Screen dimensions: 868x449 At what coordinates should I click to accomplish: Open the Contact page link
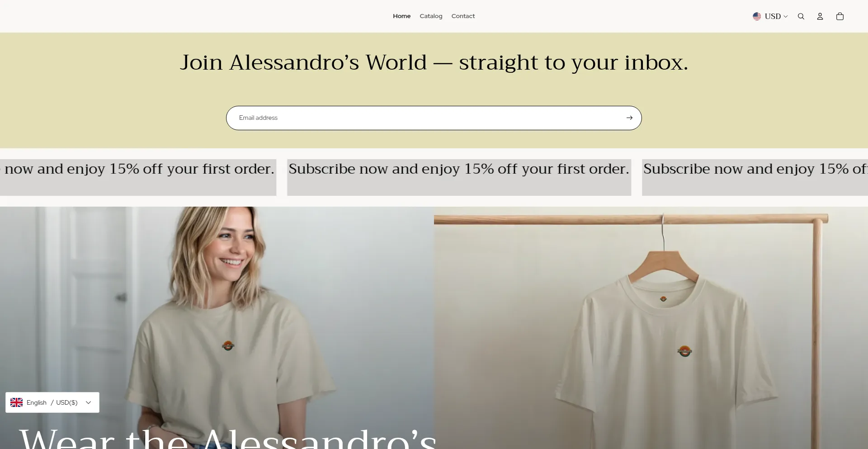point(463,16)
